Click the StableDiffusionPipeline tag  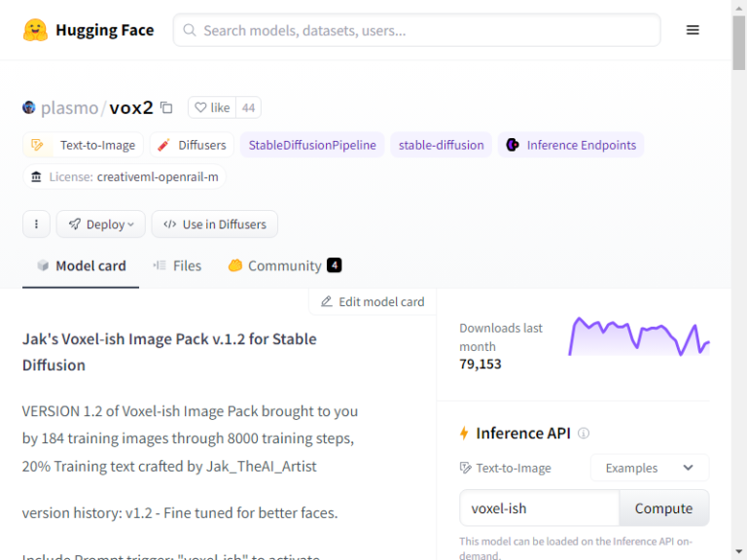pos(312,145)
